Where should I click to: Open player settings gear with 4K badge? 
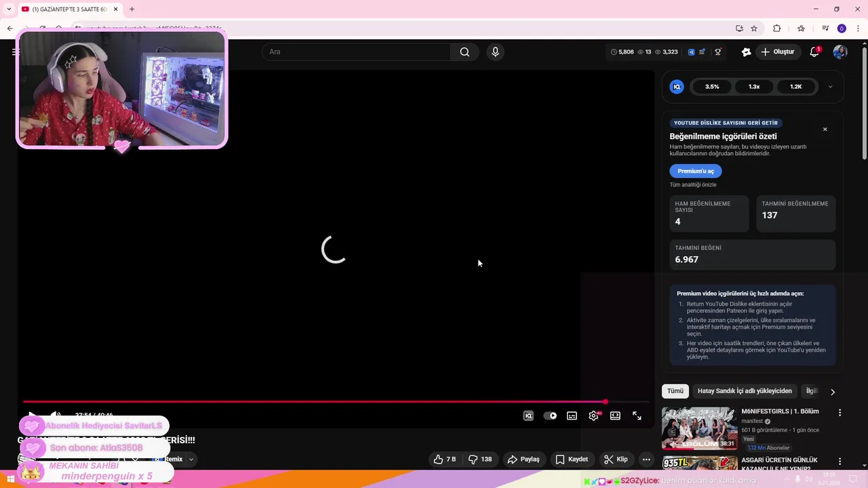point(594,416)
